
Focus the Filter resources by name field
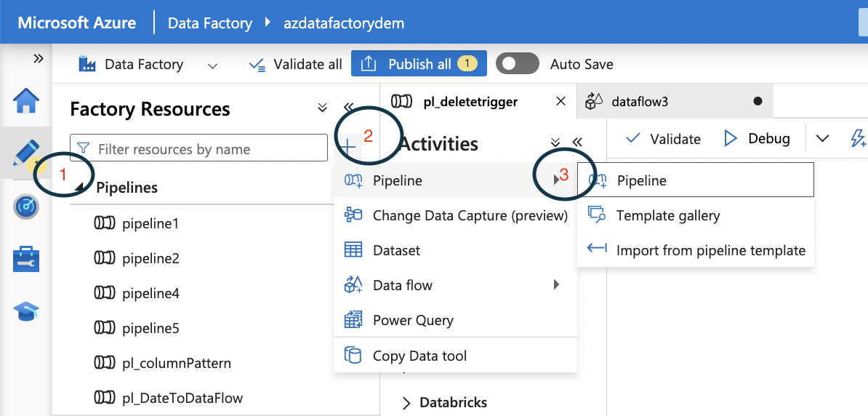198,148
